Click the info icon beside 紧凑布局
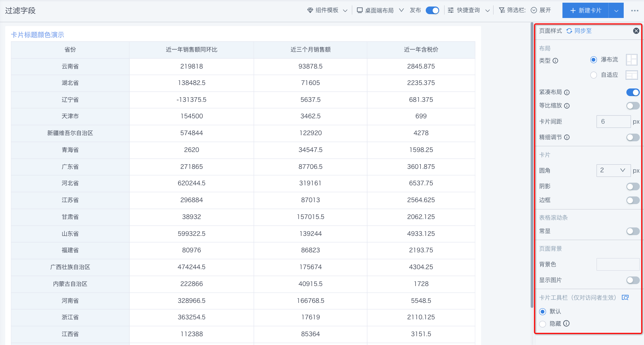Screen dimensions: 644x345 coord(567,92)
